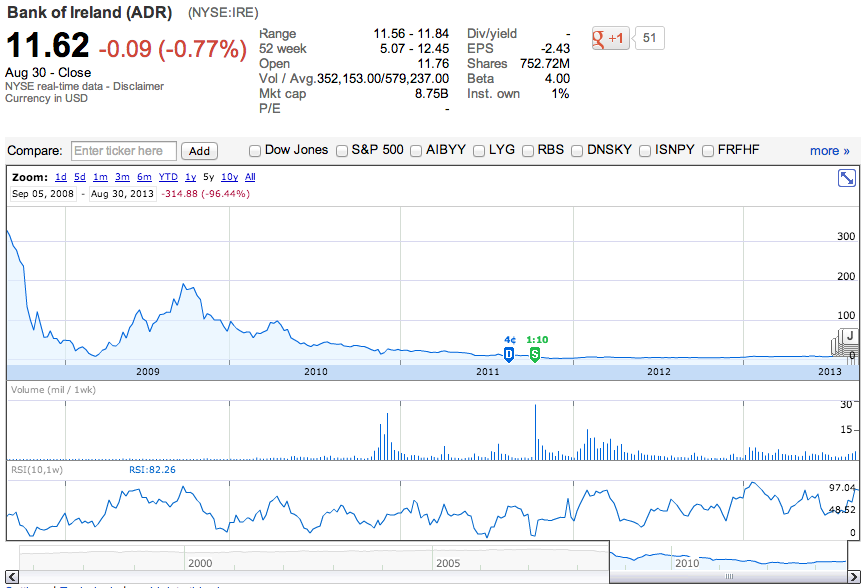This screenshot has height=588, width=868.
Task: Set chart zoom to YTD
Action: [x=168, y=177]
